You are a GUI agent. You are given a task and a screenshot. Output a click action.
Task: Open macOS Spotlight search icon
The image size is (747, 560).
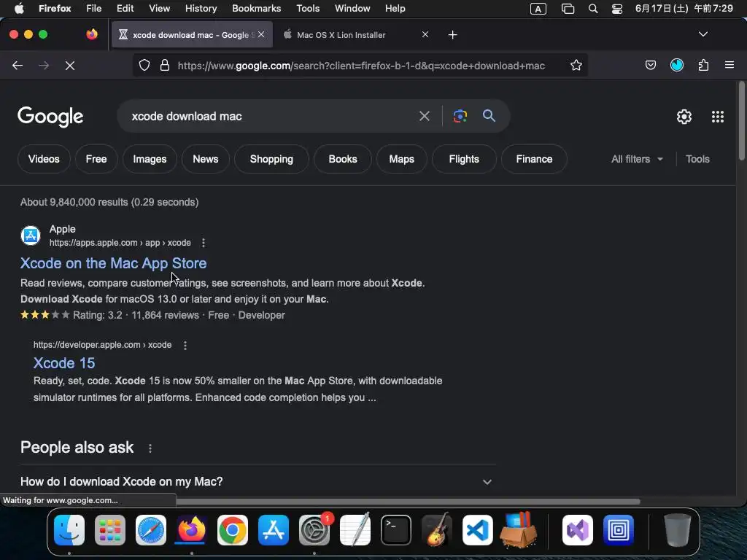tap(593, 9)
